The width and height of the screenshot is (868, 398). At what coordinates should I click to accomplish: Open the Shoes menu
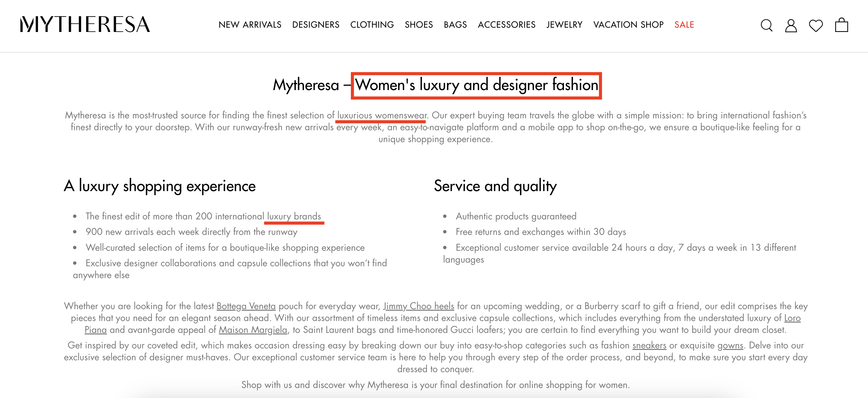419,25
